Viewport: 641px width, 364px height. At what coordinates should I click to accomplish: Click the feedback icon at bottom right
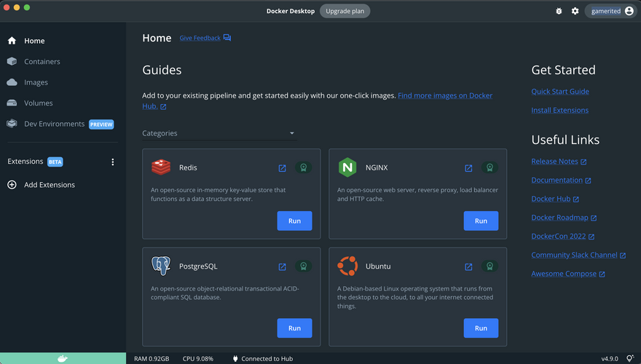(x=630, y=358)
